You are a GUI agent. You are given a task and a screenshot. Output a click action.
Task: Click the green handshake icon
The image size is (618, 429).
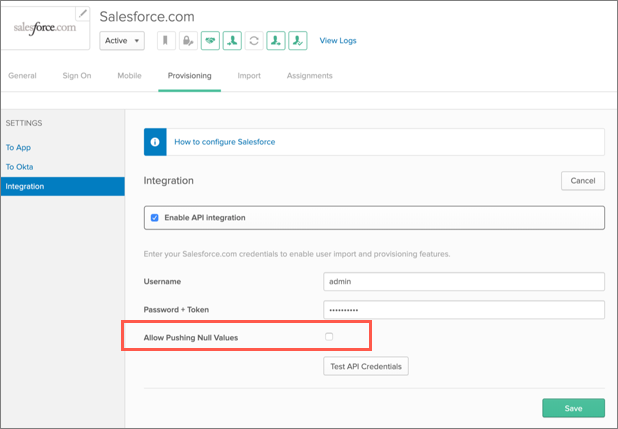(x=210, y=41)
